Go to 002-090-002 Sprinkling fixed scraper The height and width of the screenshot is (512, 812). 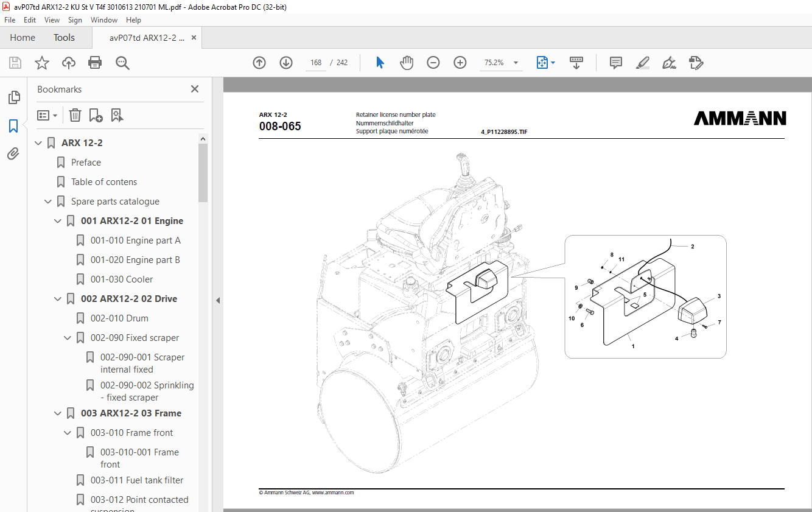click(x=147, y=391)
